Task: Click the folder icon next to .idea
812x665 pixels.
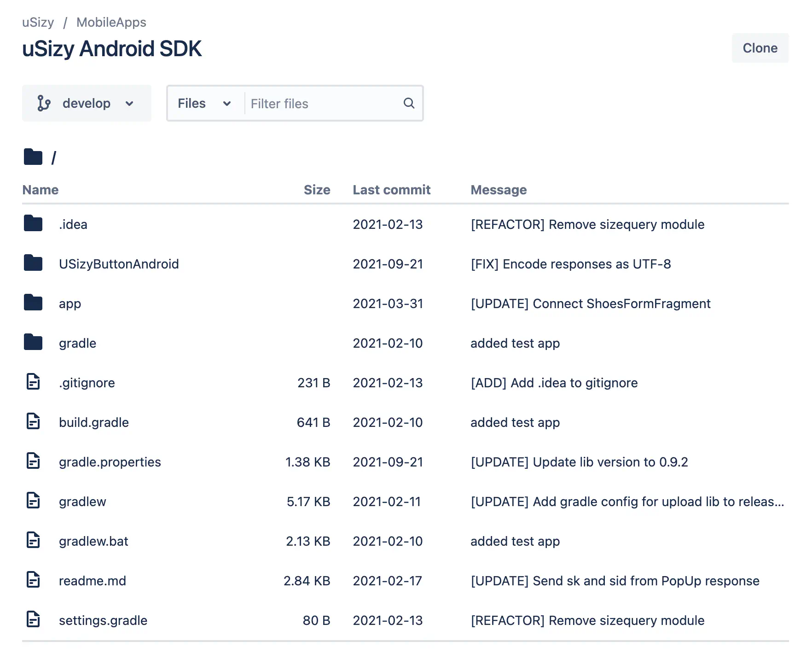Action: pyautogui.click(x=33, y=224)
